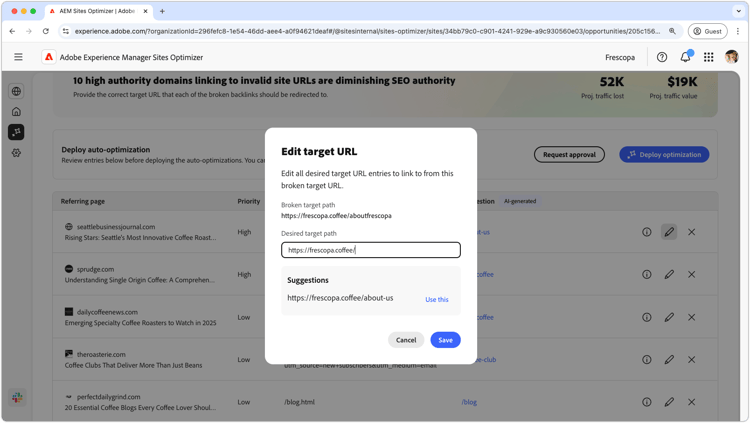Click the theroasterie.com referring domain
Viewport: 750px width, 423px height.
click(101, 355)
